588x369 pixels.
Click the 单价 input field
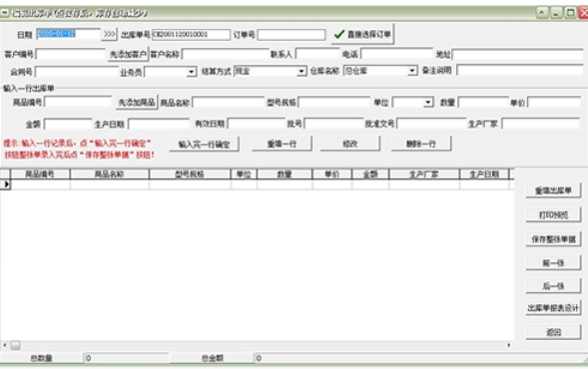tap(554, 102)
